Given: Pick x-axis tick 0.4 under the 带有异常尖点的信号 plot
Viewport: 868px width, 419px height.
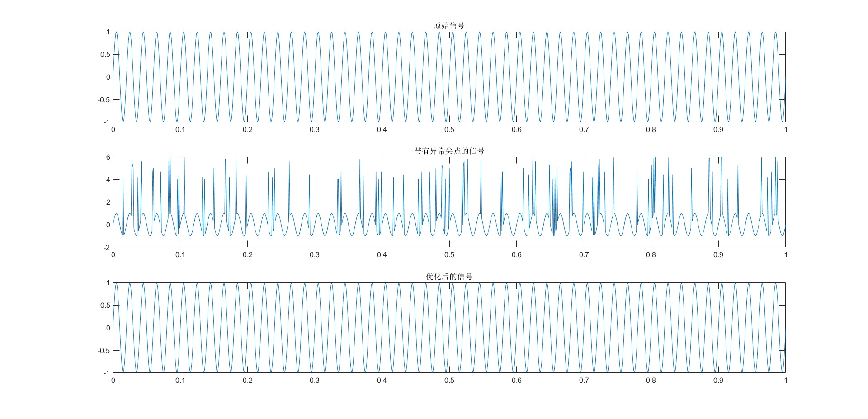Looking at the screenshot, I should tap(382, 255).
